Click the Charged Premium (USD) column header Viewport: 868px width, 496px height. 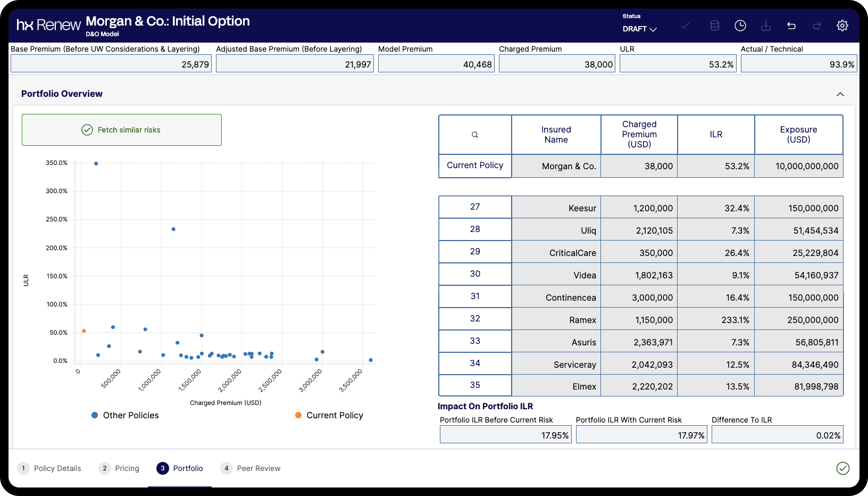click(x=639, y=135)
